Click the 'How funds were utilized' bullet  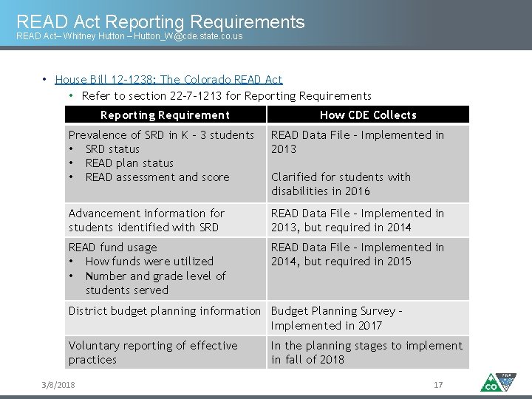click(149, 262)
